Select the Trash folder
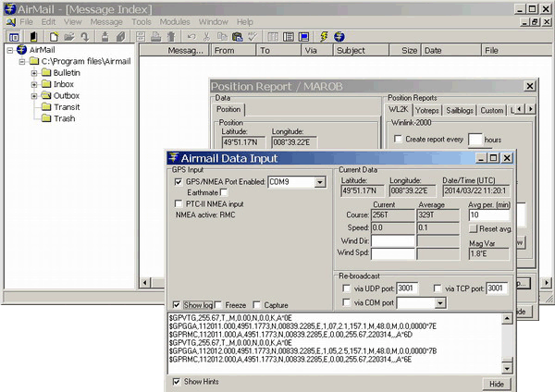This screenshot has height=392, width=555. 64,118
